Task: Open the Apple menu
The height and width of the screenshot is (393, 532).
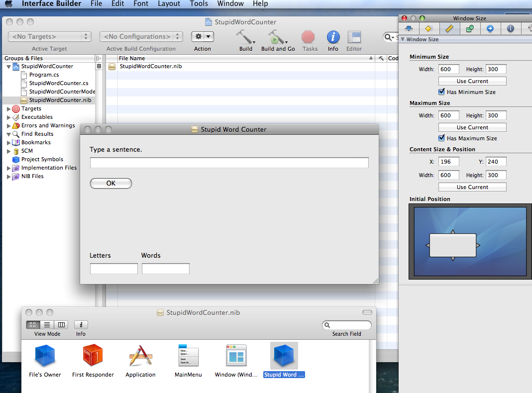Action: pyautogui.click(x=8, y=3)
